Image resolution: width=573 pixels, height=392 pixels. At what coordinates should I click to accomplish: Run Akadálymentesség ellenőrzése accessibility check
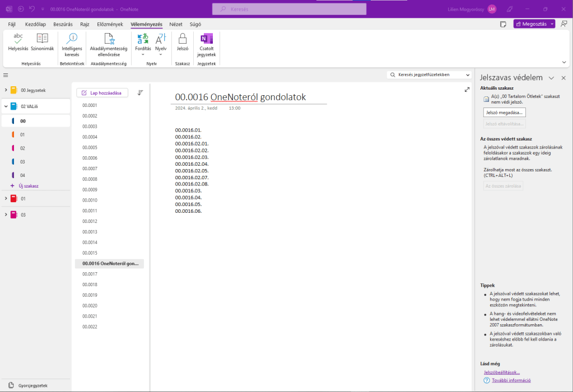point(109,39)
